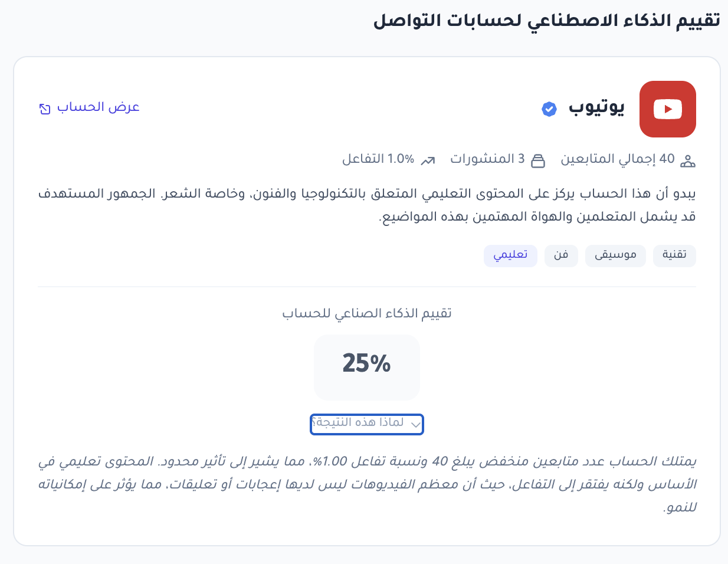Click the posts stack icon
This screenshot has width=728, height=564.
(538, 160)
